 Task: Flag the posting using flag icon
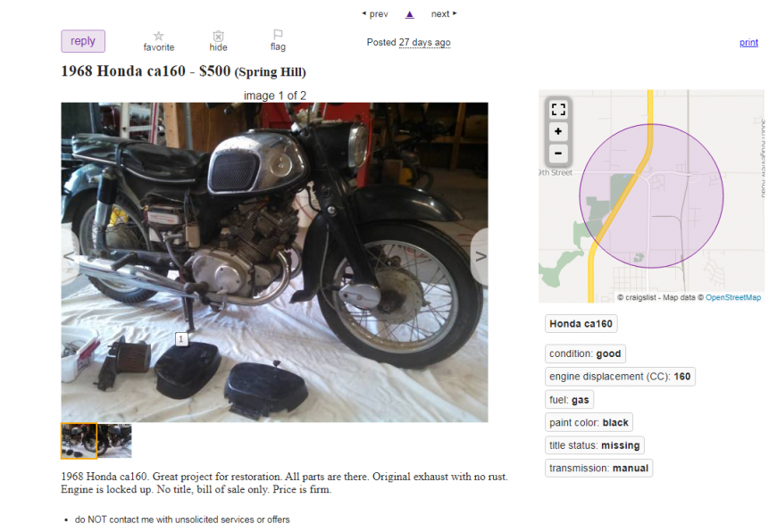278,34
